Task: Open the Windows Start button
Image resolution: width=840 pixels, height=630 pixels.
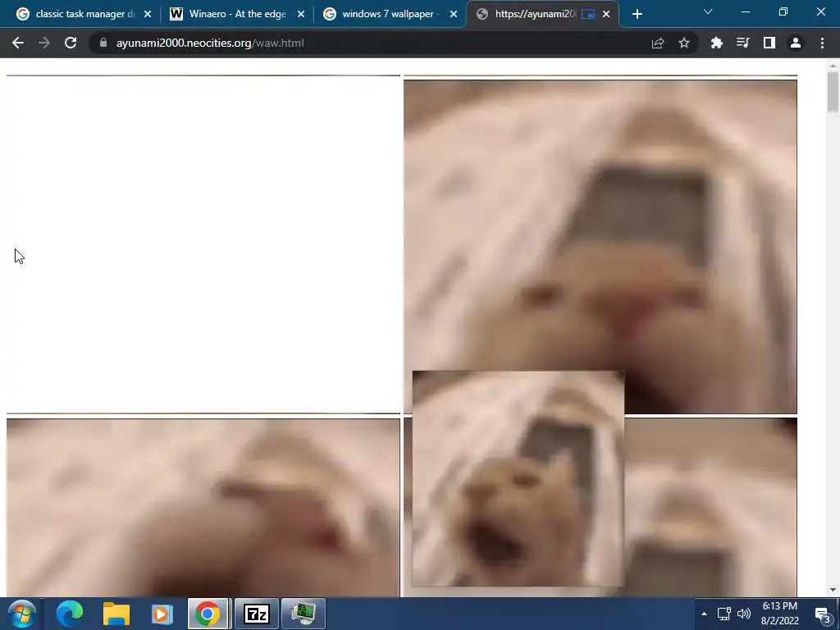Action: tap(22, 614)
